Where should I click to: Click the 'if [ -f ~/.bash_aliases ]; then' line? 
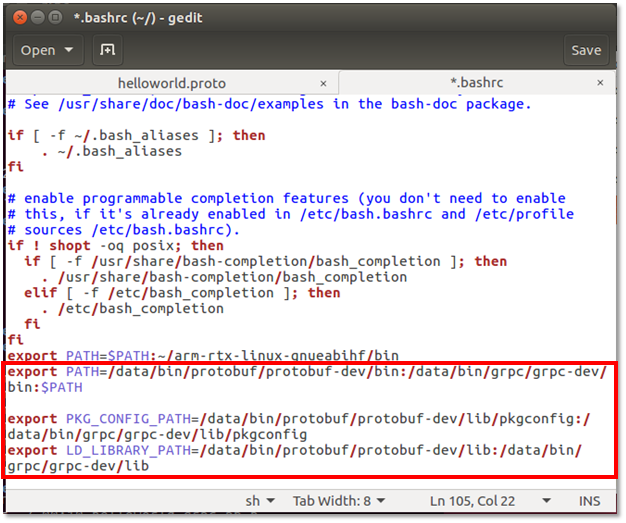(136, 135)
